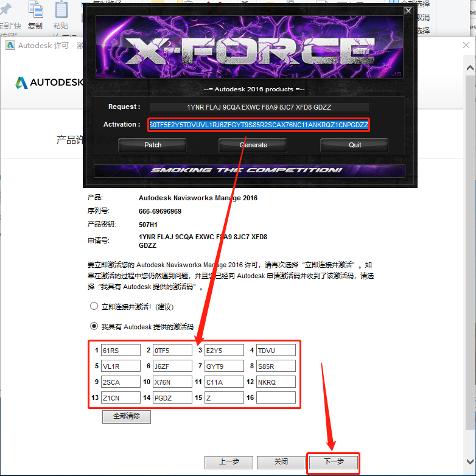Click the Autodesk title bar app icon
Viewport: 476px width, 476px height.
10,45
